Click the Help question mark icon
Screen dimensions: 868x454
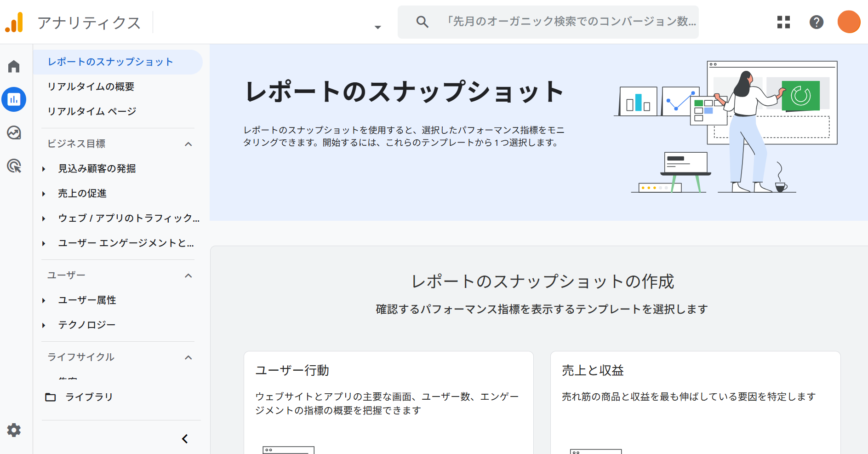(x=816, y=22)
